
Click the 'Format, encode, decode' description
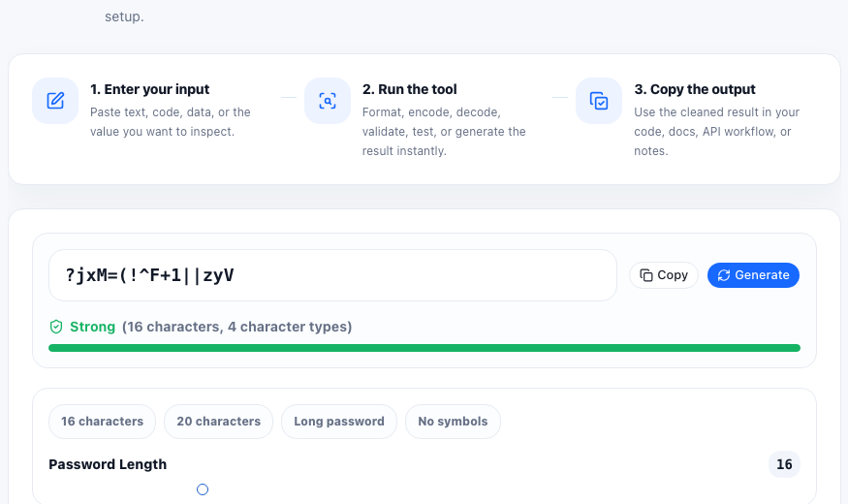click(444, 132)
